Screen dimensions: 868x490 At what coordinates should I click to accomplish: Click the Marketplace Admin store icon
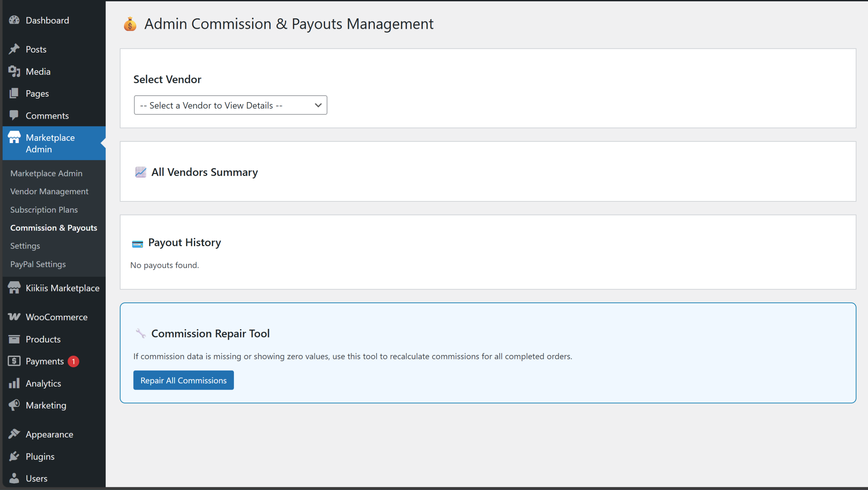pos(14,137)
